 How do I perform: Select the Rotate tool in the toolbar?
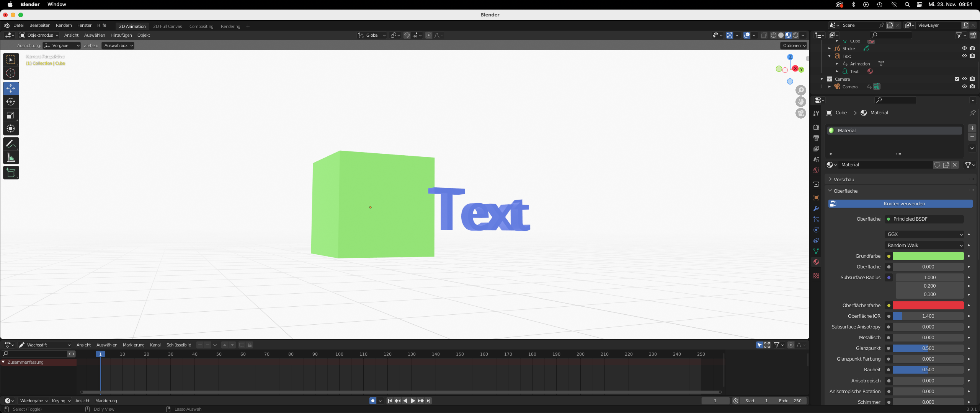coord(11,102)
